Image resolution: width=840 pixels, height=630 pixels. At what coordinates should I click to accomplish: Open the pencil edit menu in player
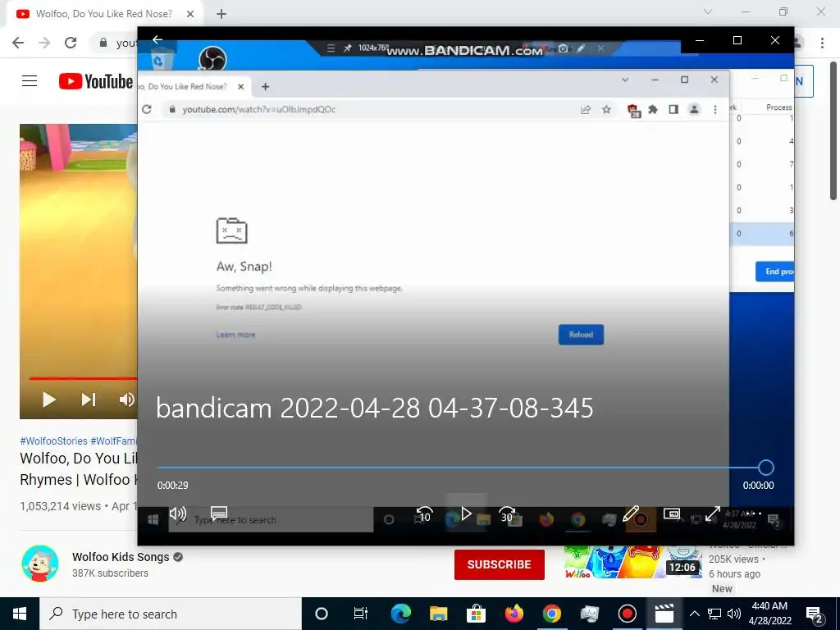[x=631, y=514]
